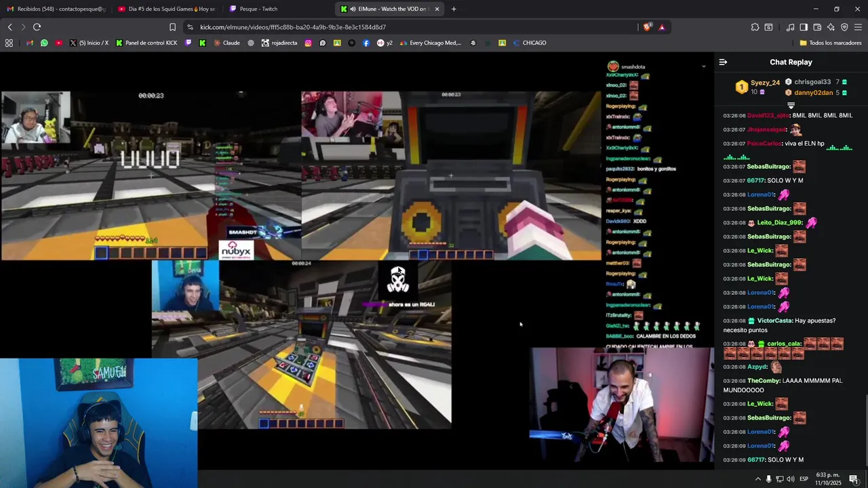Image resolution: width=868 pixels, height=488 pixels.
Task: Switch to the Squid Games YouTube tab
Action: [166, 9]
